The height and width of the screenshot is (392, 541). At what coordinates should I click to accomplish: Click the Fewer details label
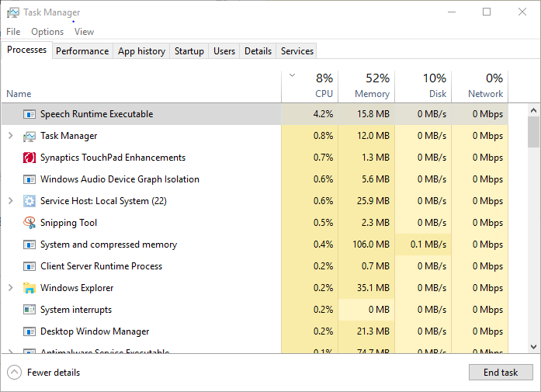point(54,373)
